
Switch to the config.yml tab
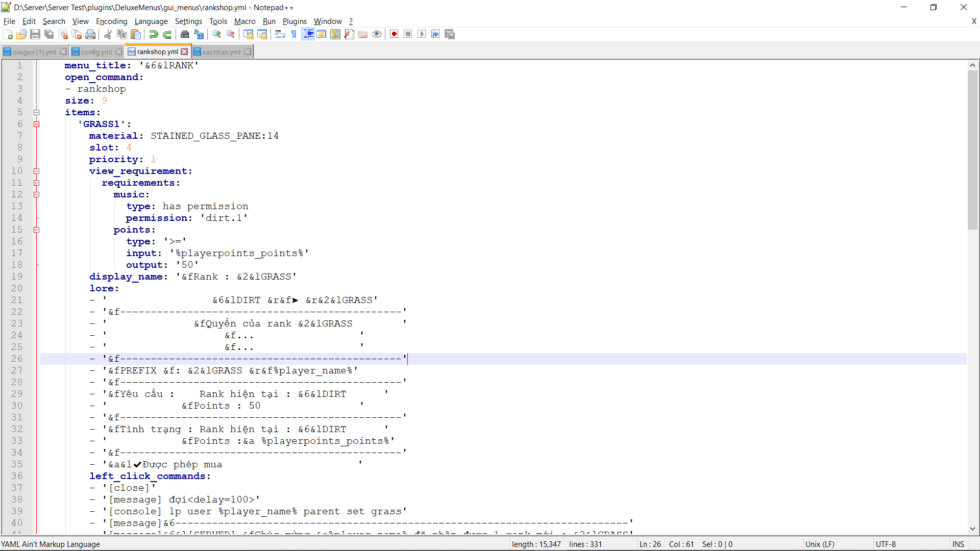coord(96,52)
